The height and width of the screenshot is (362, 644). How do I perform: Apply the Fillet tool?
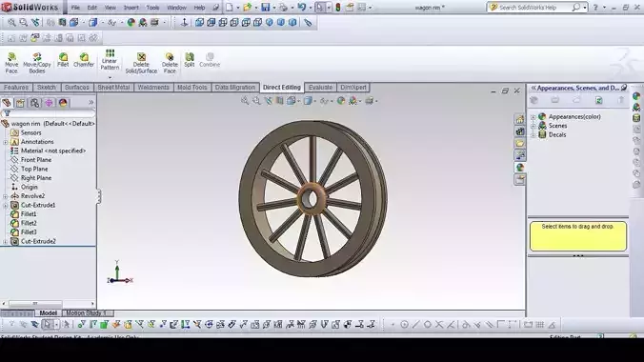click(63, 60)
